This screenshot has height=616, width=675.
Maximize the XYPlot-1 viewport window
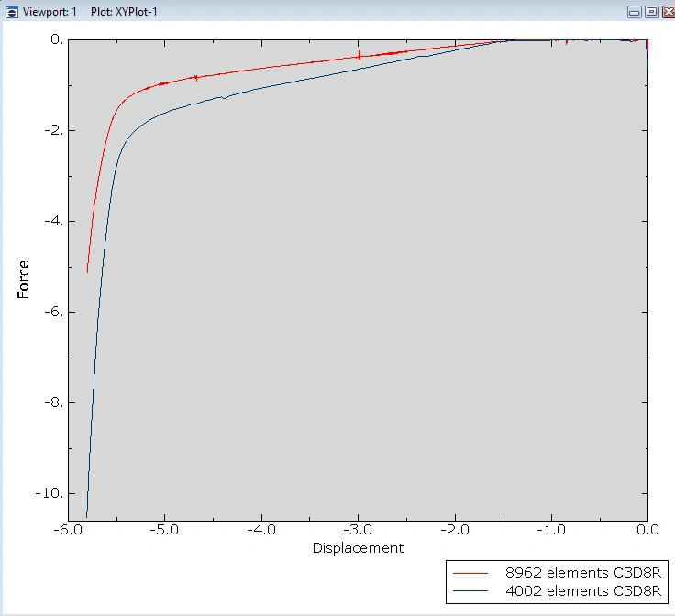point(652,12)
